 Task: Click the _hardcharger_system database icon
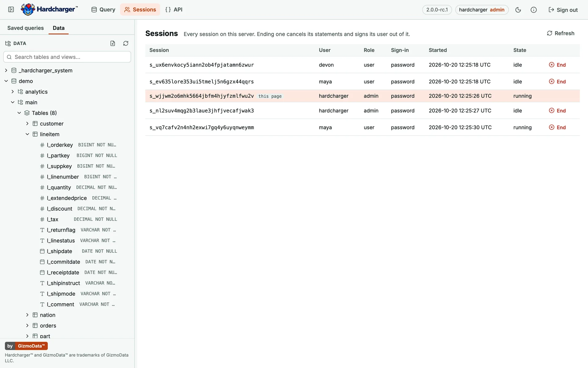[14, 71]
